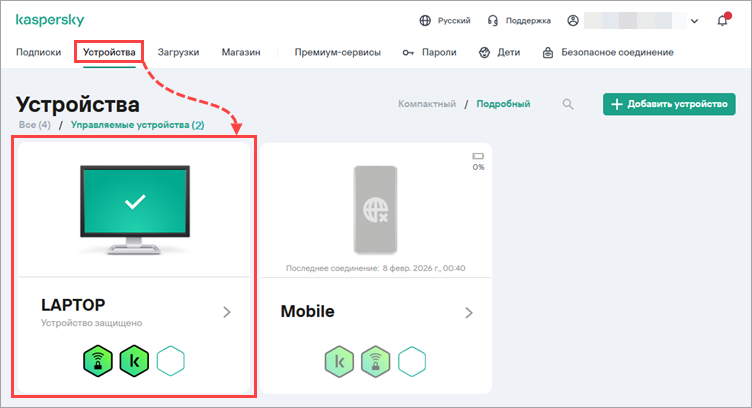Filter by Управляемые устройства (2)

click(138, 125)
